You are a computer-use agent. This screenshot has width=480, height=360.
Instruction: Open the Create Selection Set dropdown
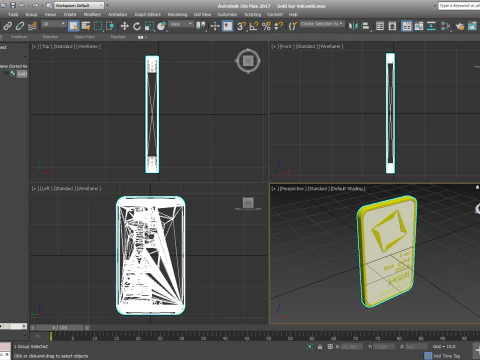[x=322, y=24]
